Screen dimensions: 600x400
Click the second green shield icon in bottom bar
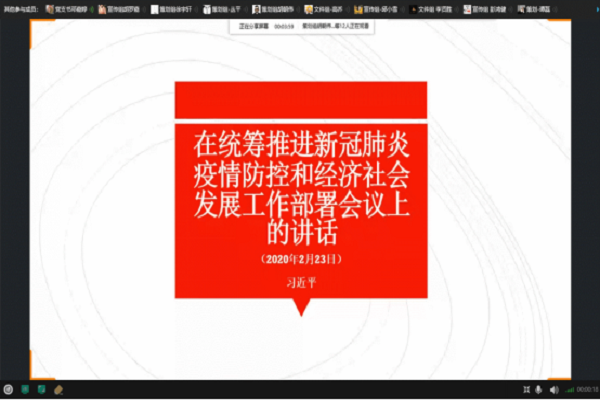41,389
